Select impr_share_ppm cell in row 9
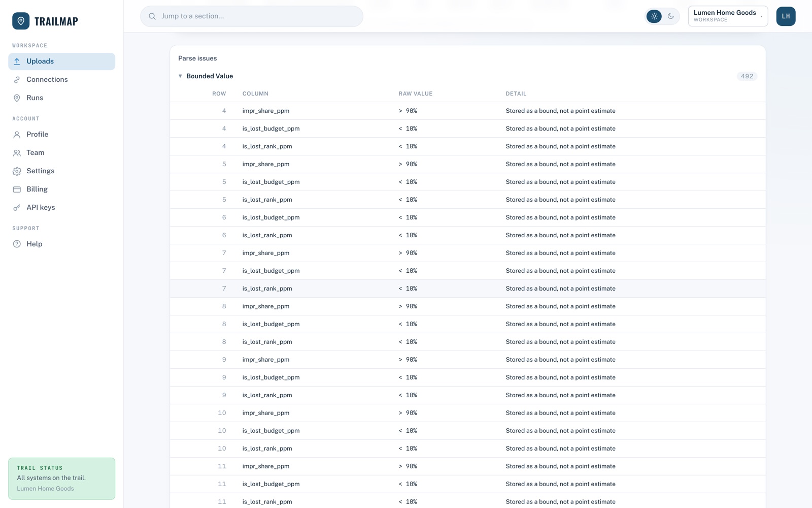This screenshot has height=508, width=812. [266, 360]
